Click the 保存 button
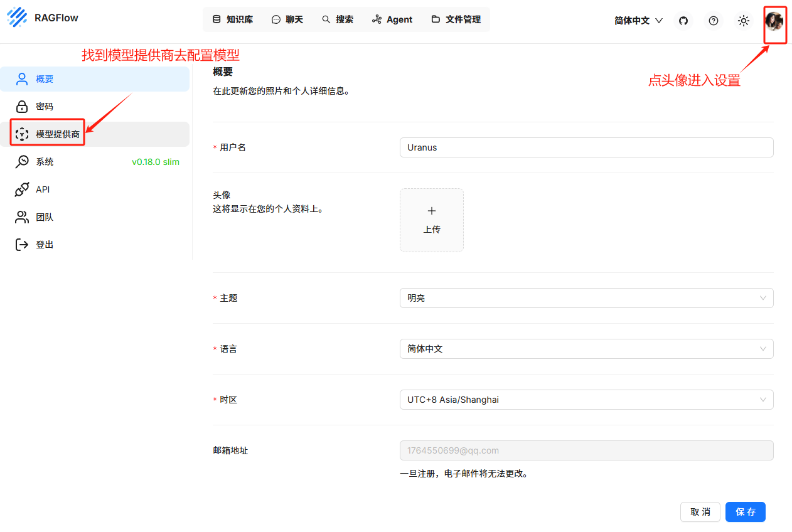Viewport: 792px width, 532px height. click(x=746, y=512)
